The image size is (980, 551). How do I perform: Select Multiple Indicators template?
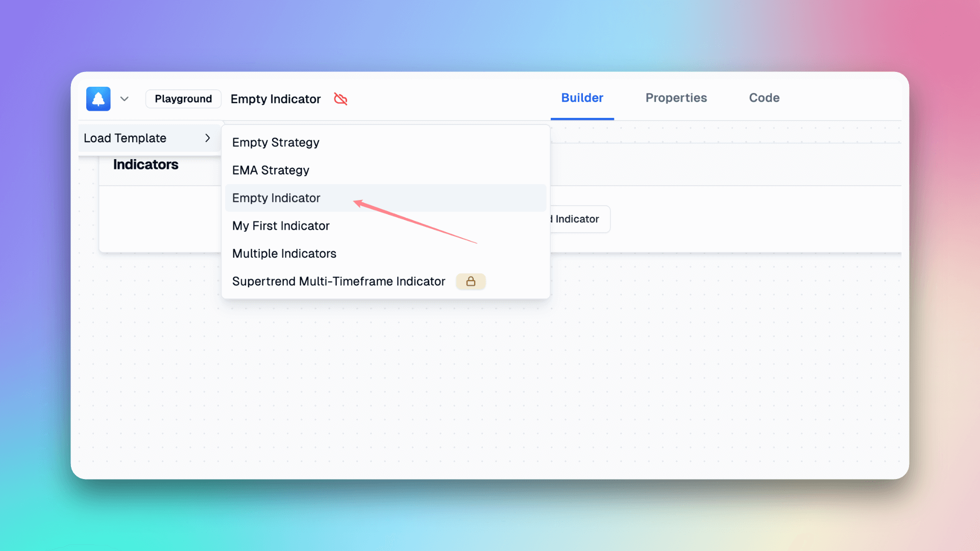point(284,254)
